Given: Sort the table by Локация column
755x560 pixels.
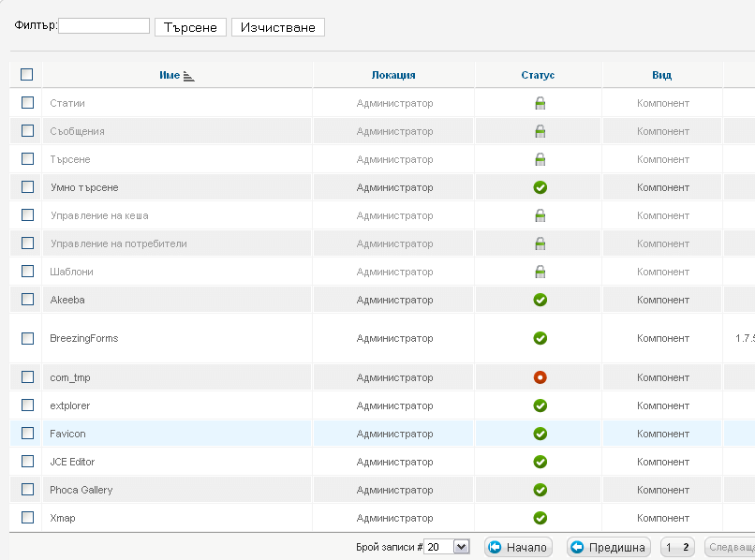Looking at the screenshot, I should (x=393, y=75).
